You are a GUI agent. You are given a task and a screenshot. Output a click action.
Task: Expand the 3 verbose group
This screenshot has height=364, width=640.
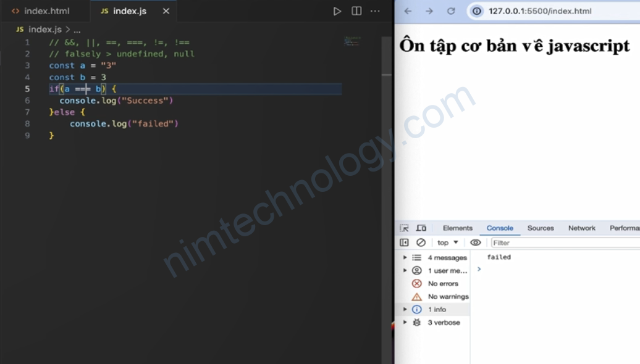[405, 323]
